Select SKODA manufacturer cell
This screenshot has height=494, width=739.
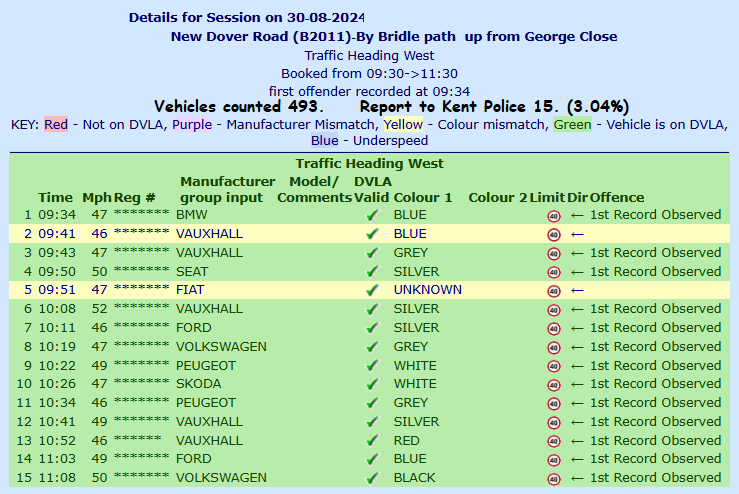click(198, 384)
